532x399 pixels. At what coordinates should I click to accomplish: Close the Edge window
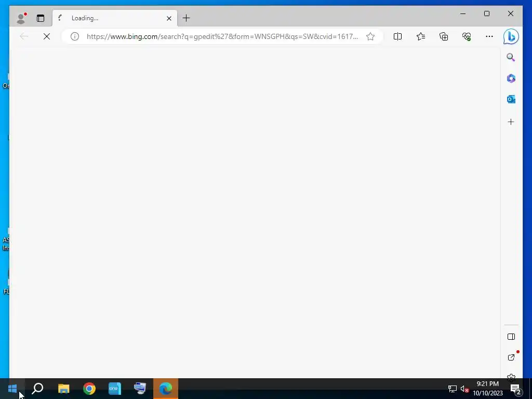511,14
